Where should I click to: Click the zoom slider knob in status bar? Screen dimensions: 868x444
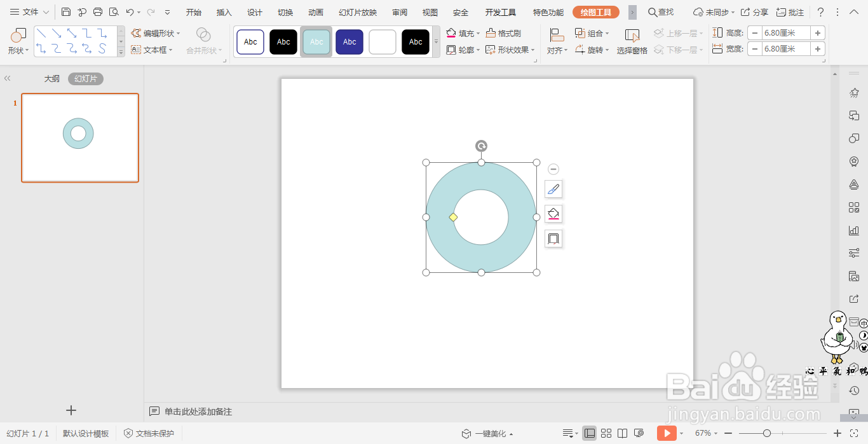click(767, 433)
